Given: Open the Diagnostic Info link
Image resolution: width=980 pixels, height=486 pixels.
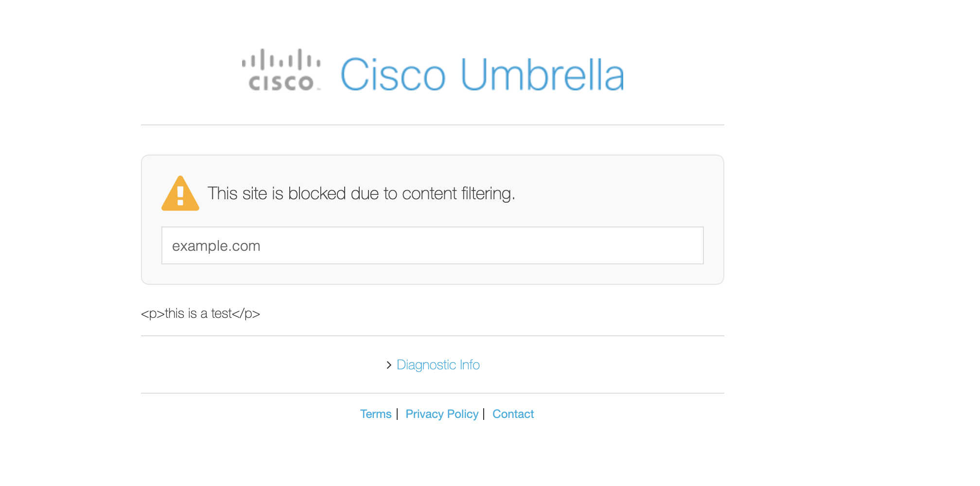Looking at the screenshot, I should click(x=438, y=365).
